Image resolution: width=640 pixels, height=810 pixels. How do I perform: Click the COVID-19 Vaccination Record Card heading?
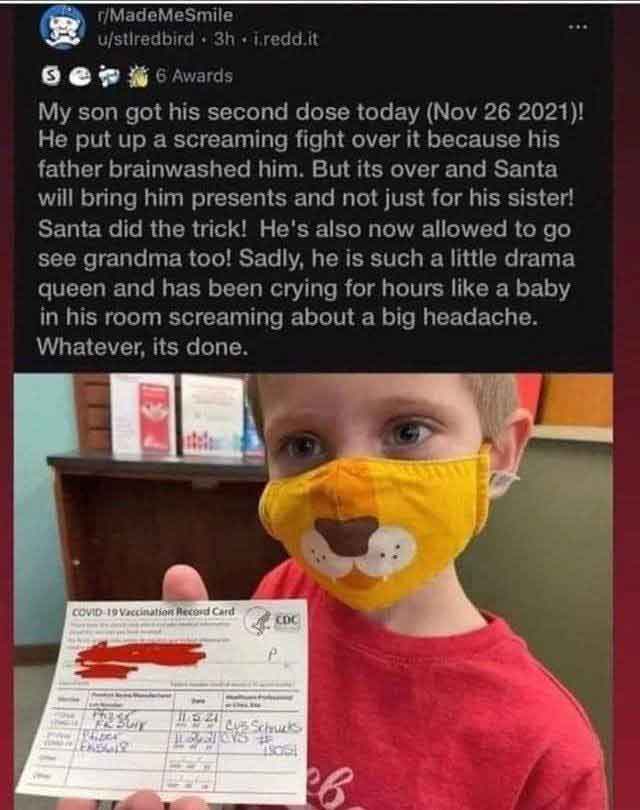(x=153, y=612)
